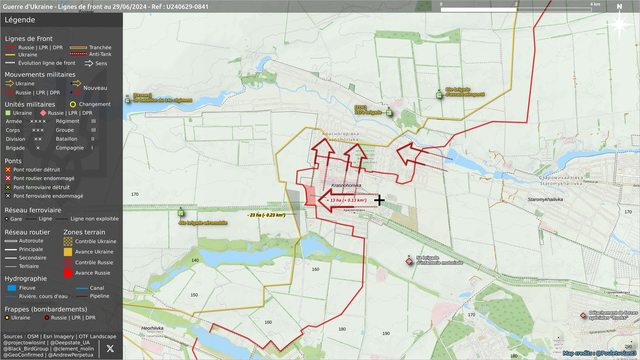
Task: Click the Krasnohorivka town label on map
Action: [346, 185]
